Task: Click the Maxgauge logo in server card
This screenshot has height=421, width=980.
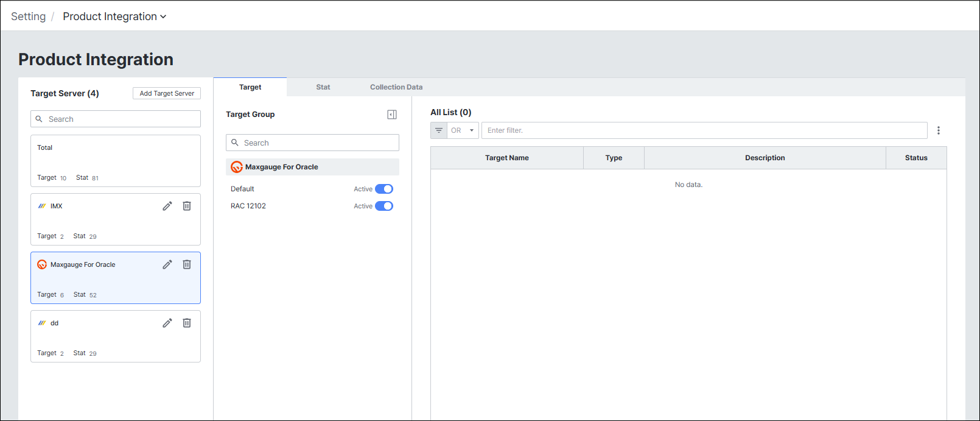Action: pos(42,264)
